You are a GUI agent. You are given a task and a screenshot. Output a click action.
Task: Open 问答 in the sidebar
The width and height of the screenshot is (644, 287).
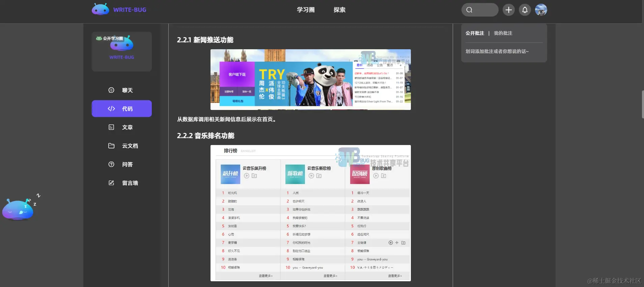[x=122, y=164]
